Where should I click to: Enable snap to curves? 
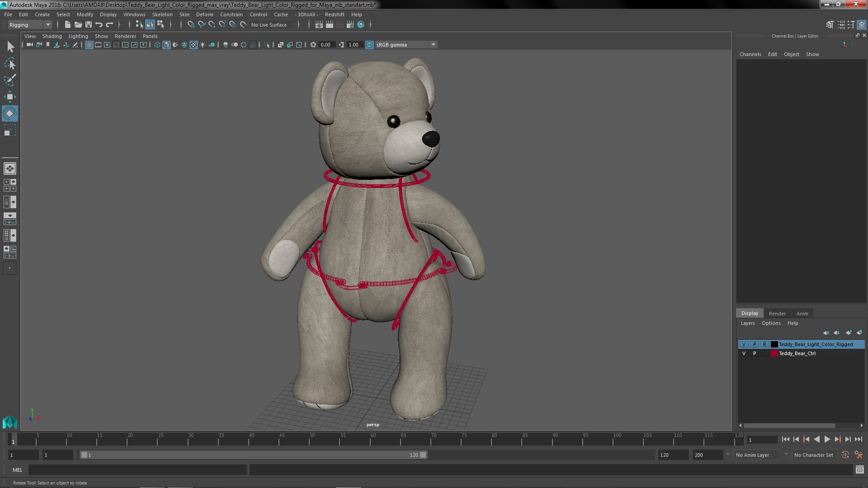[x=202, y=24]
